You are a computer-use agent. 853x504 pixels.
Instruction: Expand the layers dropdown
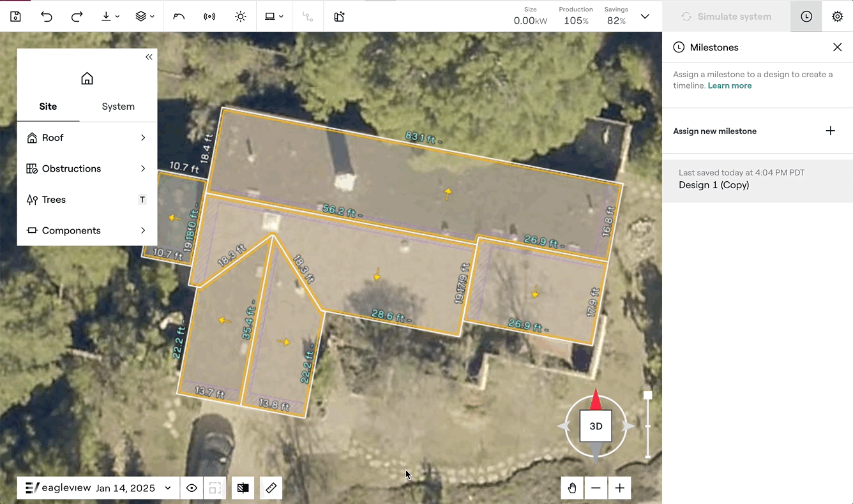145,17
